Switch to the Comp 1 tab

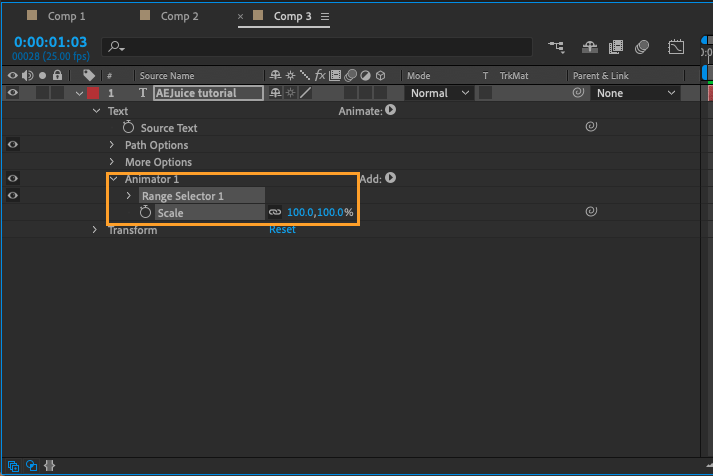point(66,16)
